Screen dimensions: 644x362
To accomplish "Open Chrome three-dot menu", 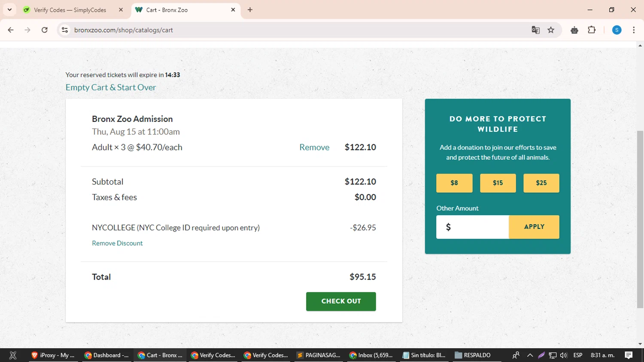I will pos(634,30).
